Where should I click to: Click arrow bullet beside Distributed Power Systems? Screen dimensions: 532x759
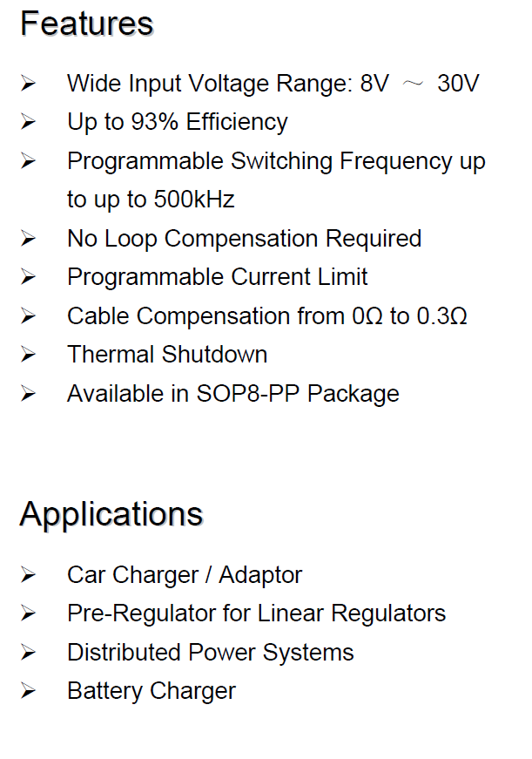click(x=28, y=653)
